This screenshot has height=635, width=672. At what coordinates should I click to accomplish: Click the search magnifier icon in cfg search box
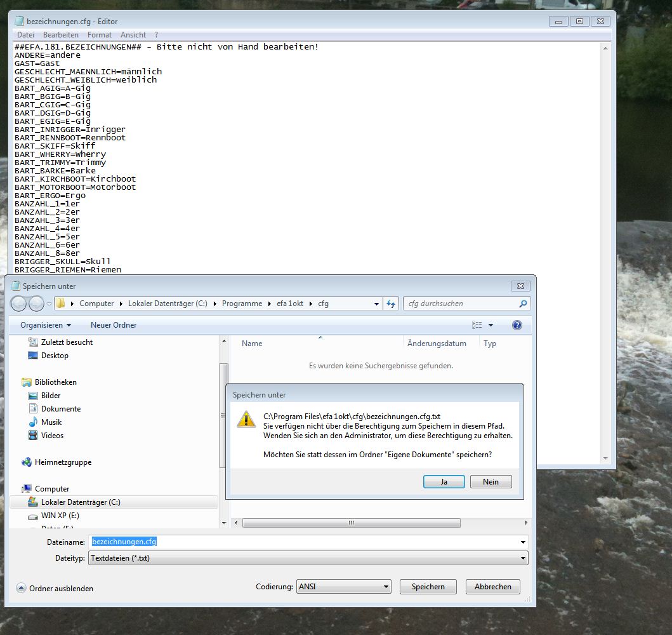[x=523, y=304]
